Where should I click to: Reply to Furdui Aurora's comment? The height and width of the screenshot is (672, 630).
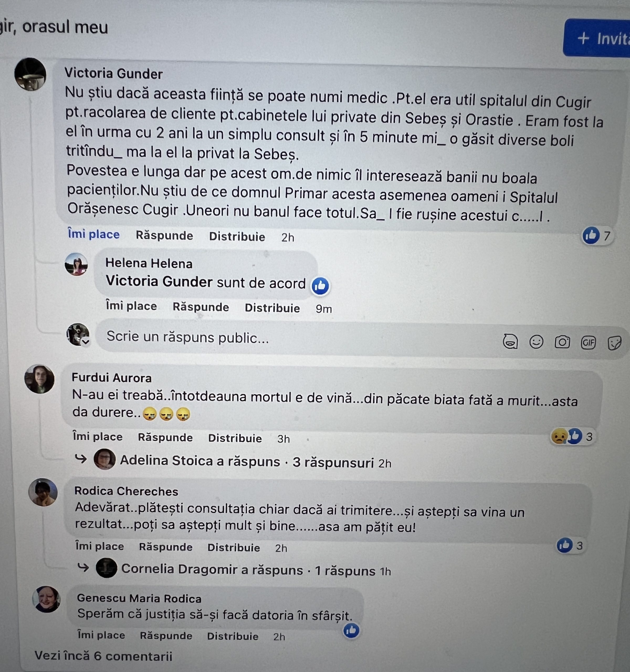click(165, 437)
